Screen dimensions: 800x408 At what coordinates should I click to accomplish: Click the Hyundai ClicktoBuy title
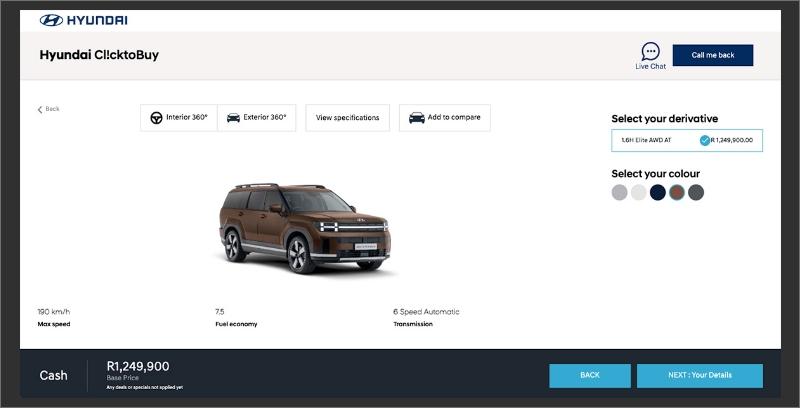99,55
